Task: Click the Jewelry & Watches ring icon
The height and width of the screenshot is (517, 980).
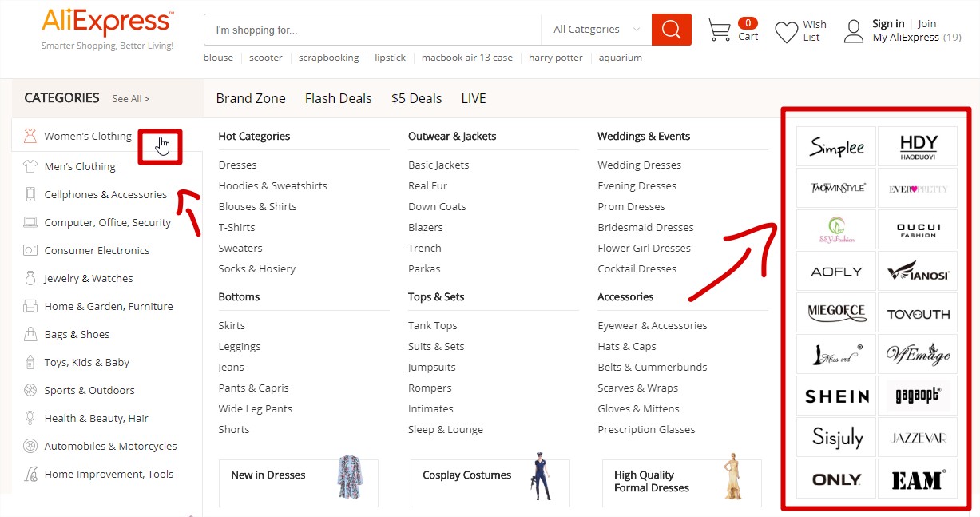Action: 30,278
